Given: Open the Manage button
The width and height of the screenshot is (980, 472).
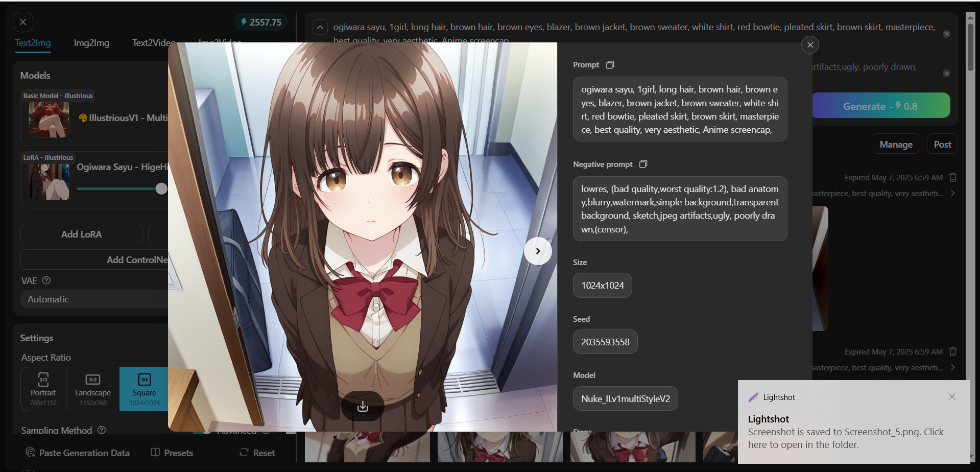Looking at the screenshot, I should point(896,145).
